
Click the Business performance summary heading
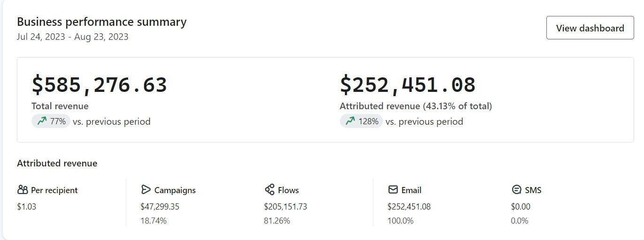tap(102, 22)
